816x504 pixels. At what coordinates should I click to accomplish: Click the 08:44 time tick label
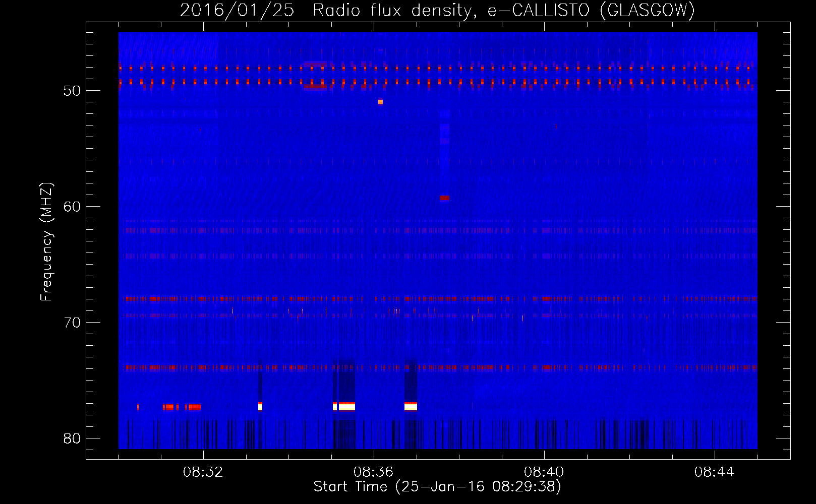click(x=714, y=472)
